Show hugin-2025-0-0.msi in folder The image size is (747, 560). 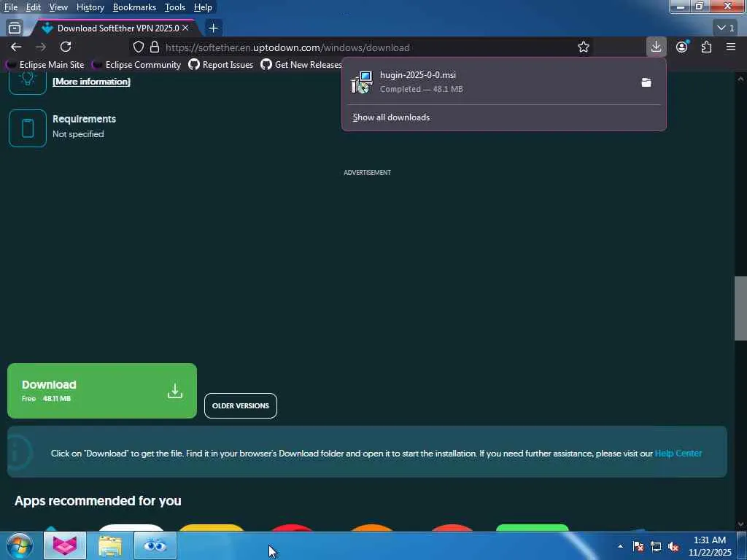pyautogui.click(x=646, y=82)
